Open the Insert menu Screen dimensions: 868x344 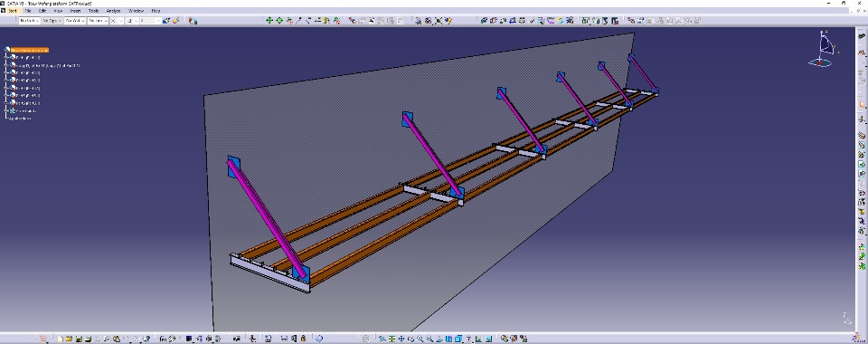click(75, 11)
